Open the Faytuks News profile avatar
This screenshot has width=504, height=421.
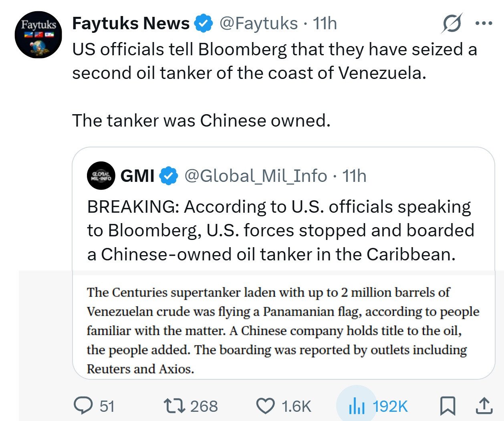pyautogui.click(x=38, y=35)
